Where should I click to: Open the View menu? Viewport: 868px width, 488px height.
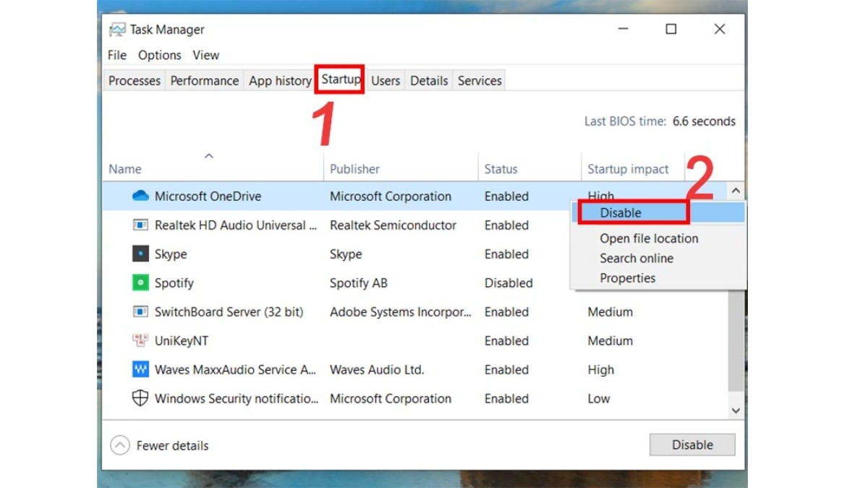point(206,55)
